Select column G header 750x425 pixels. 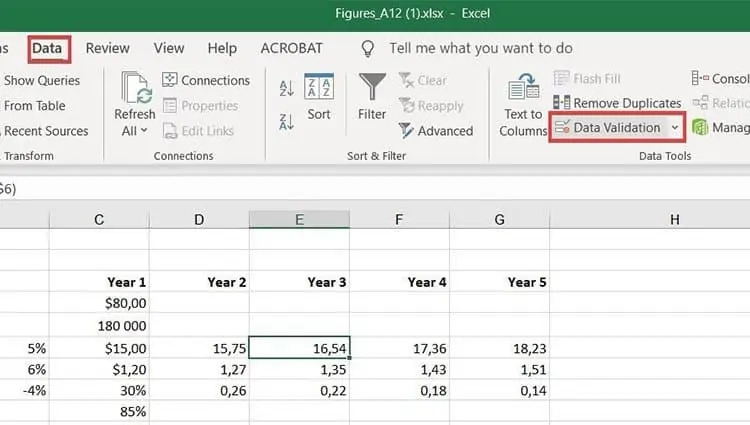pyautogui.click(x=499, y=219)
